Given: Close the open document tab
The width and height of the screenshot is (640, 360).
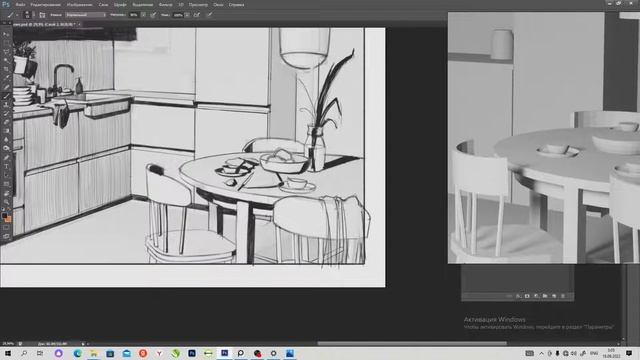Looking at the screenshot, I should (79, 24).
